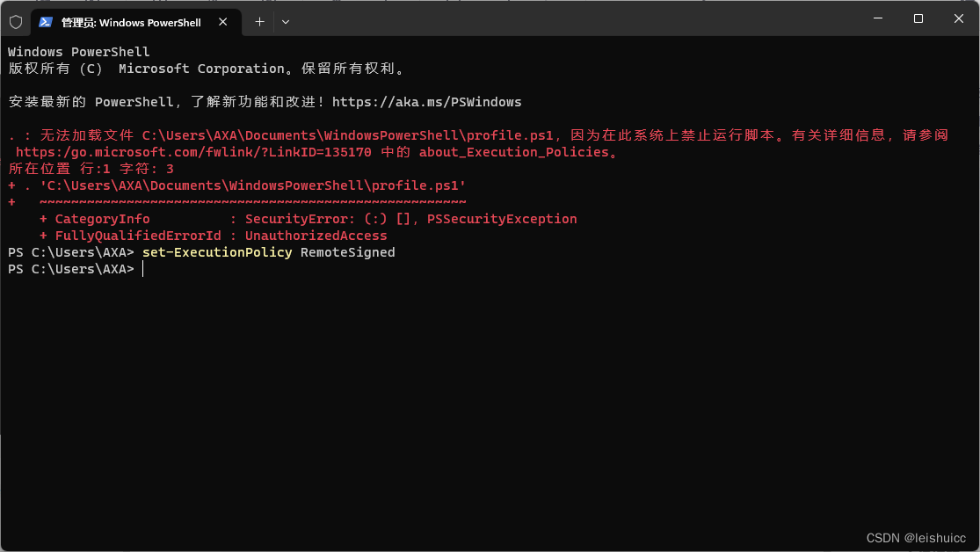The height and width of the screenshot is (552, 980).
Task: Click the '所在位置 行:1 字符: 3' line
Action: click(91, 169)
